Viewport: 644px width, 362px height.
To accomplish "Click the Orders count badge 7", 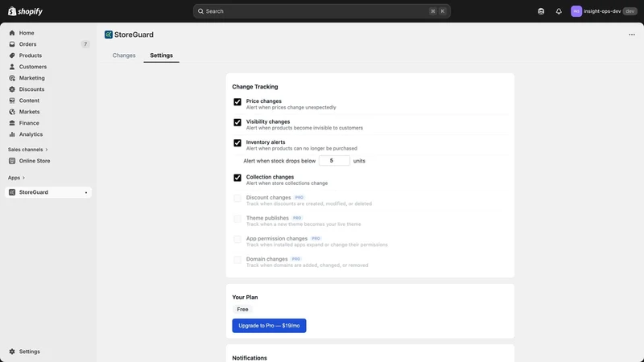I will coord(85,44).
